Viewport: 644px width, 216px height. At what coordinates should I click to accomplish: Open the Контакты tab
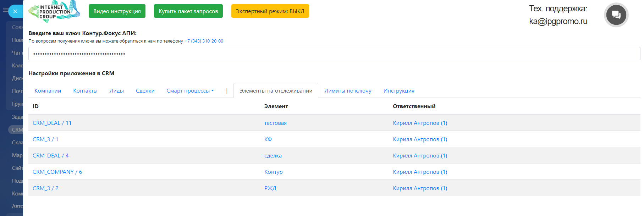tap(85, 91)
